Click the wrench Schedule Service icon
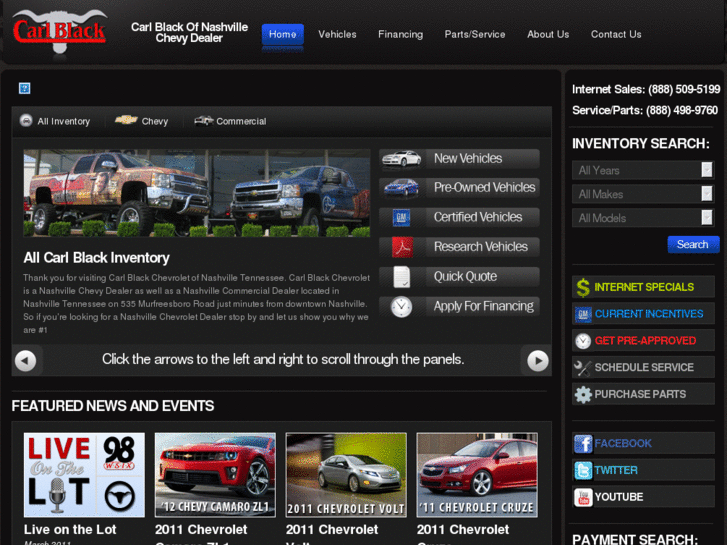Image resolution: width=727 pixels, height=545 pixels. pos(583,368)
